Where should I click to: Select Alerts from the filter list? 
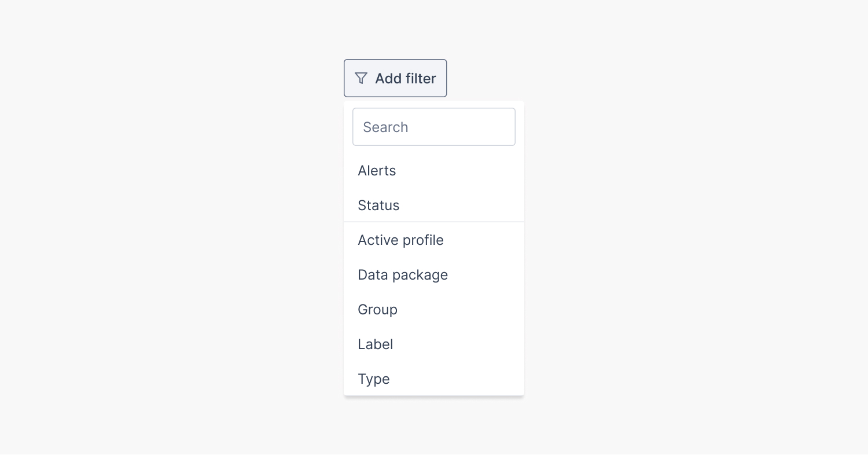point(377,171)
